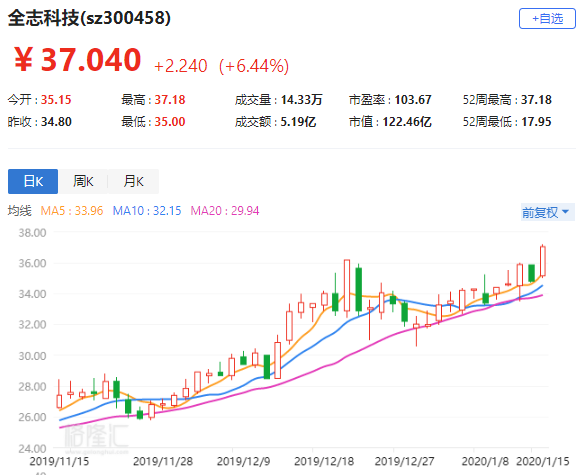Click the current price ¥ 37.040
This screenshot has width=583, height=475.
pos(77,60)
